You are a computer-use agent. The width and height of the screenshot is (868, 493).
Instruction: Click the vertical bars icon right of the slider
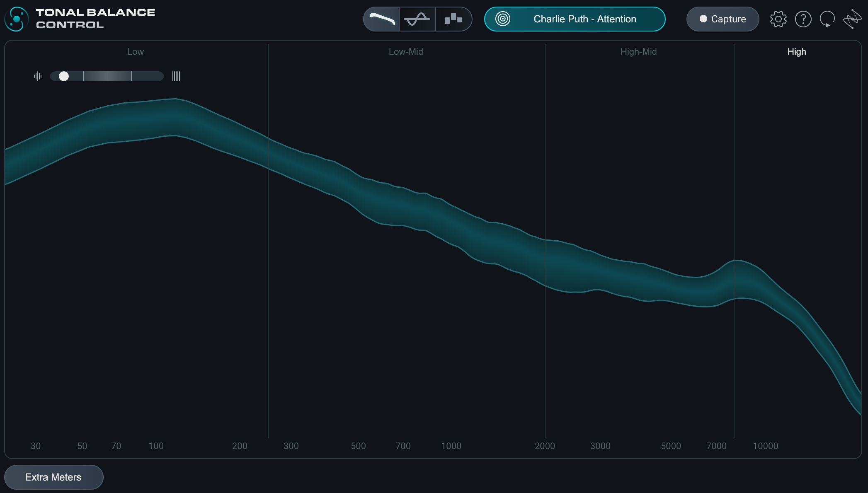pos(176,76)
